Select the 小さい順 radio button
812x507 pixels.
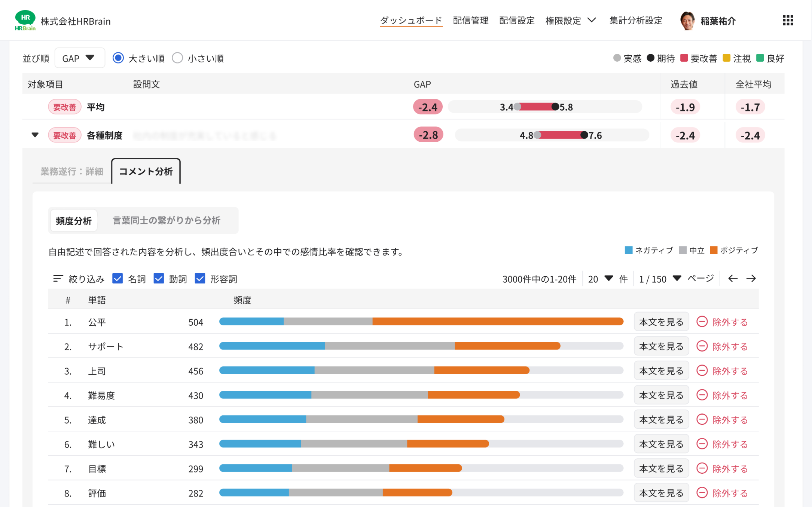tap(177, 58)
